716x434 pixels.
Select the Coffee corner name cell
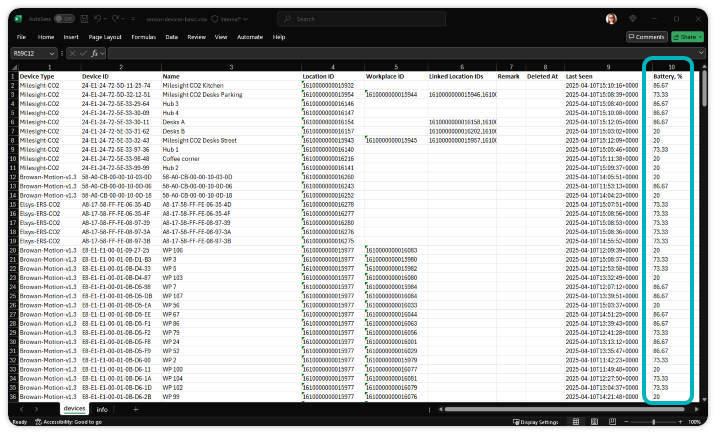231,159
